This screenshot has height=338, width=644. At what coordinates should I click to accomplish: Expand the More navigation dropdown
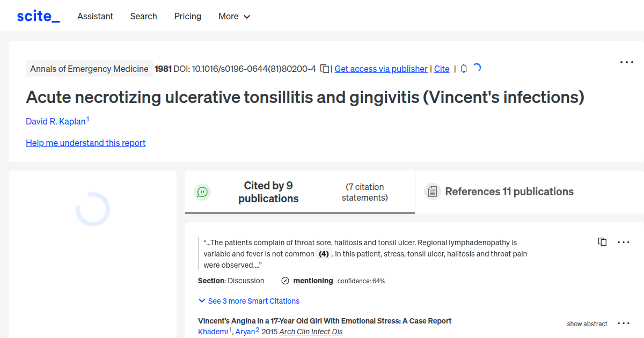pos(234,16)
